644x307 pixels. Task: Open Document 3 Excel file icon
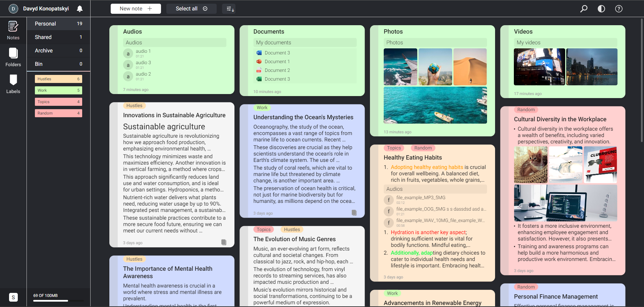pyautogui.click(x=259, y=79)
